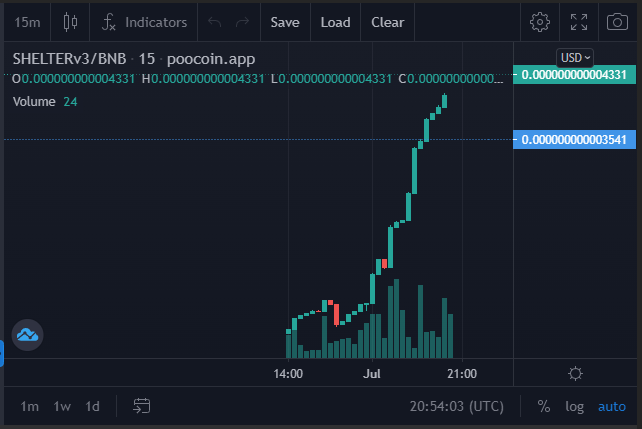The image size is (642, 429).
Task: Click the Low price value in legend
Action: click(x=335, y=79)
